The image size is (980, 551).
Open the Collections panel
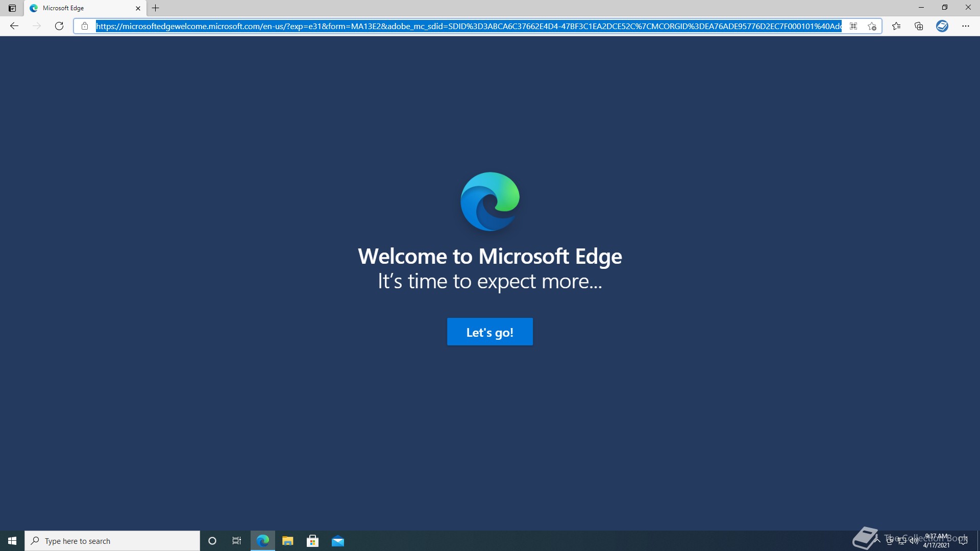[919, 26]
